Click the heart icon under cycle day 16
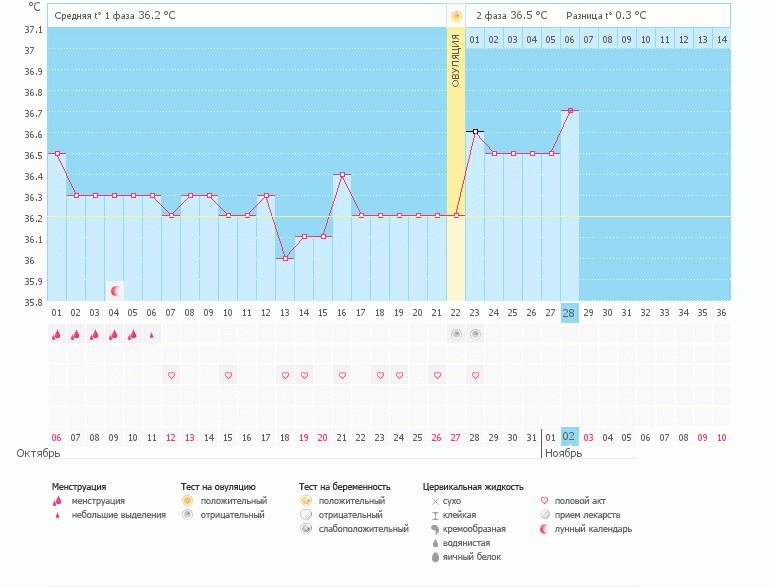Viewport: 769px width, 587px height. pos(342,375)
